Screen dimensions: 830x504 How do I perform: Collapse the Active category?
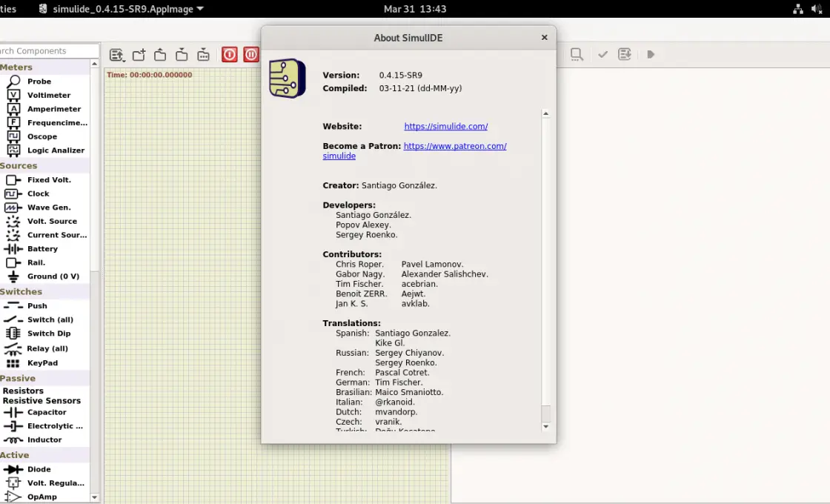pyautogui.click(x=14, y=455)
